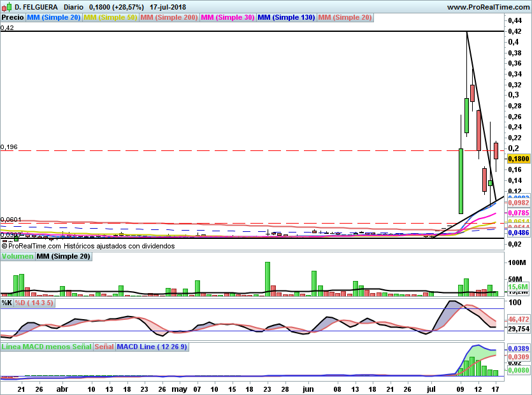Click the candlestick icon beside D. FELGUERA

[7, 7]
